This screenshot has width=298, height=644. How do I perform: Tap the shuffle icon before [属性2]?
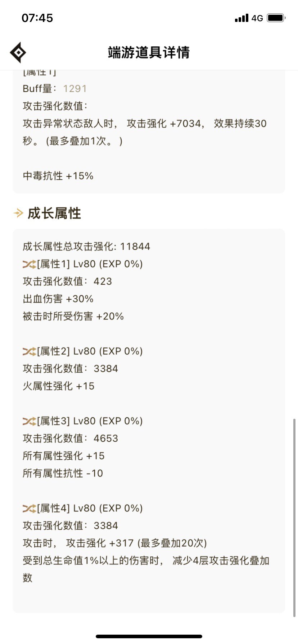[x=28, y=351]
